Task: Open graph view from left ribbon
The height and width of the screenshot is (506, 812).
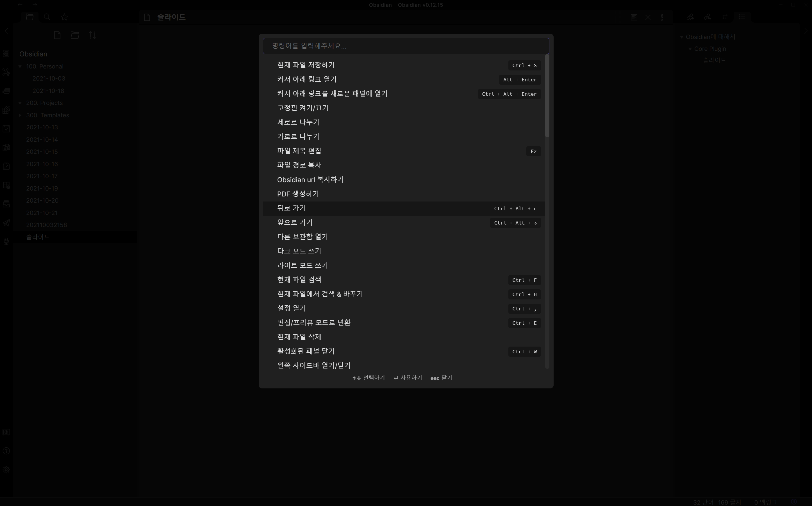Action: [x=6, y=72]
